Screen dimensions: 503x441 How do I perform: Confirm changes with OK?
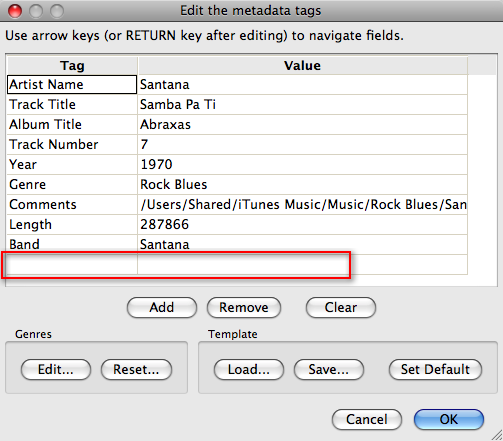coord(449,419)
